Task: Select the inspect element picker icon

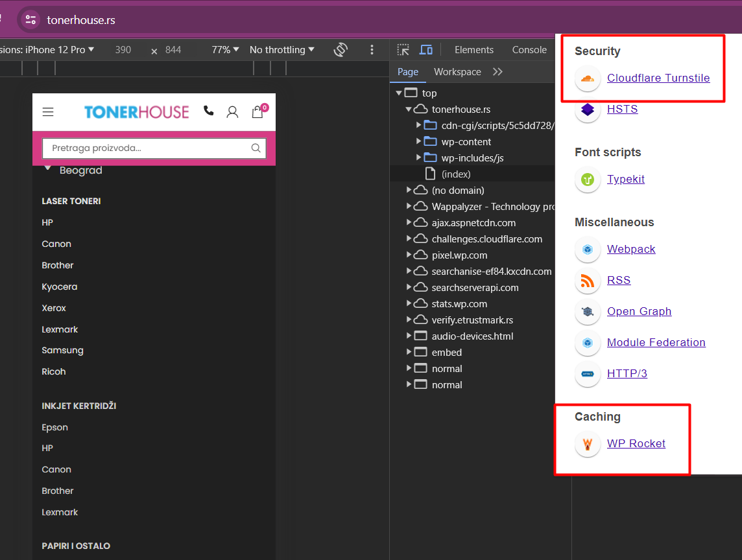Action: pyautogui.click(x=403, y=50)
